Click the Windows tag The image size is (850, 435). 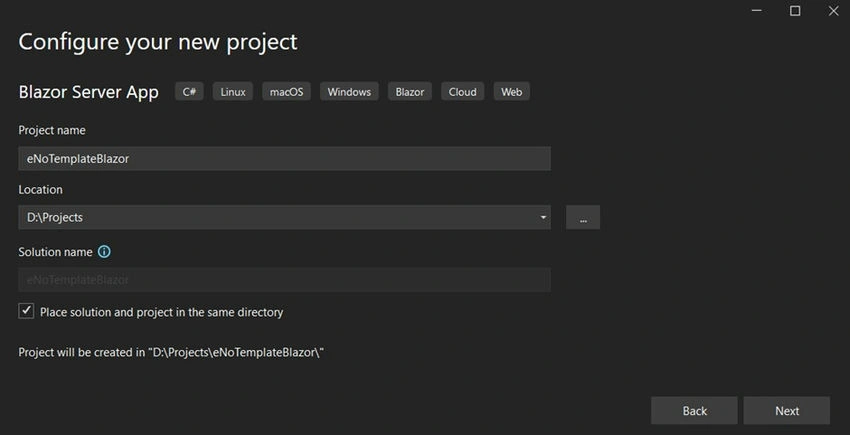[x=349, y=92]
